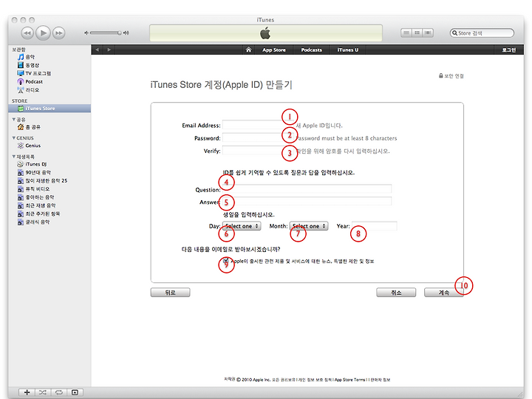Viewport: 532px width, 399px height.
Task: Switch to Cover Flow view
Action: (x=428, y=33)
